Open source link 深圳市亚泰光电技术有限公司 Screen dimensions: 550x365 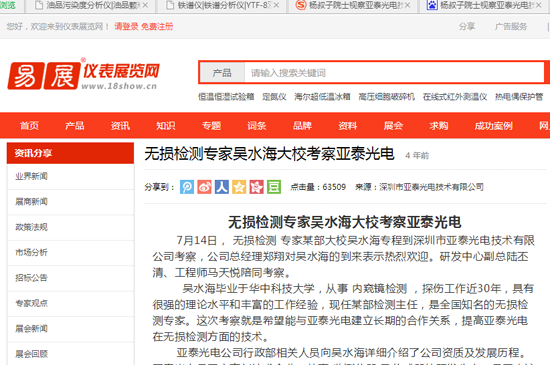tap(431, 187)
